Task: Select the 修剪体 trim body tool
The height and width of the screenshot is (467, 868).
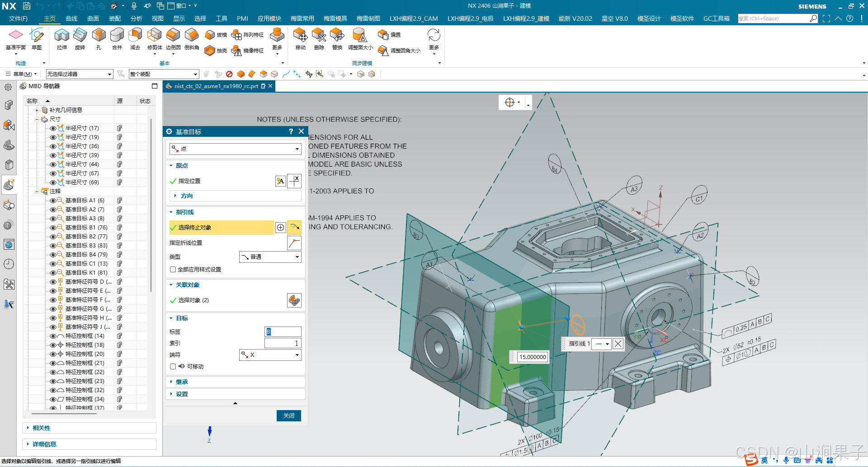Action: (x=155, y=39)
